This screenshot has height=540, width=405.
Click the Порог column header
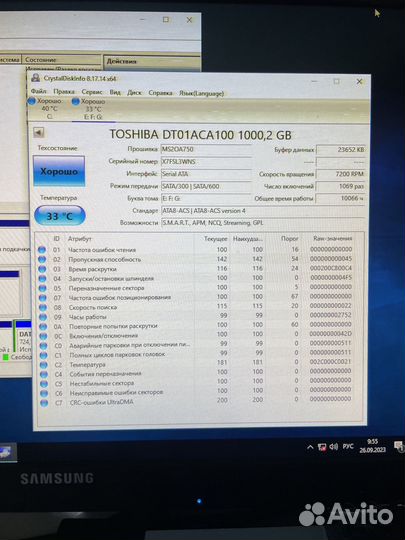pyautogui.click(x=290, y=238)
